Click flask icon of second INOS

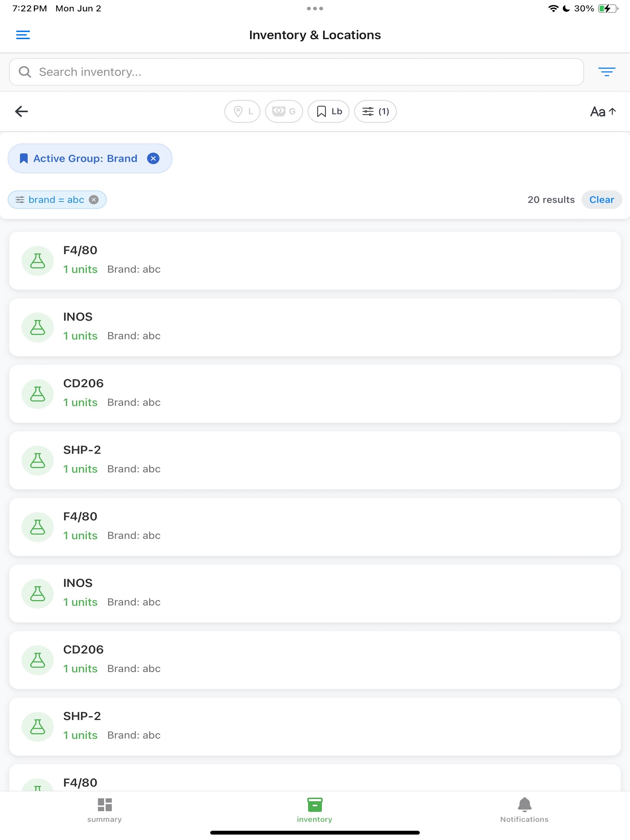click(38, 593)
